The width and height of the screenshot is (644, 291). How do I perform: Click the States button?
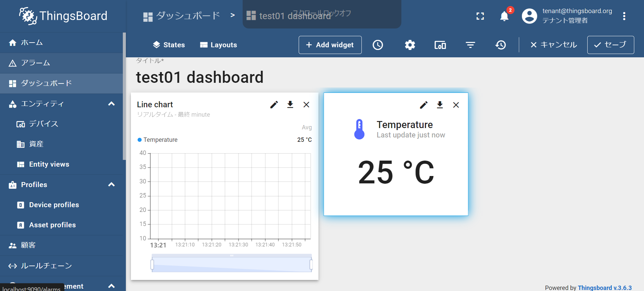169,45
